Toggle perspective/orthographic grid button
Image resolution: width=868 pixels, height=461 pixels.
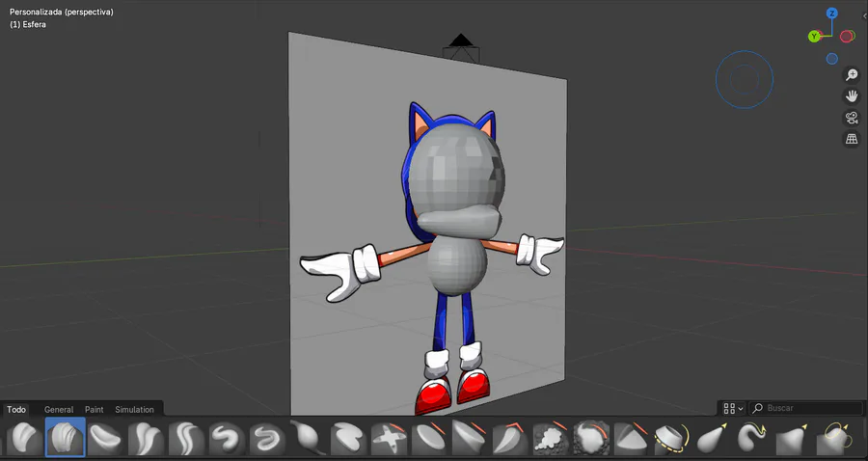click(x=852, y=139)
